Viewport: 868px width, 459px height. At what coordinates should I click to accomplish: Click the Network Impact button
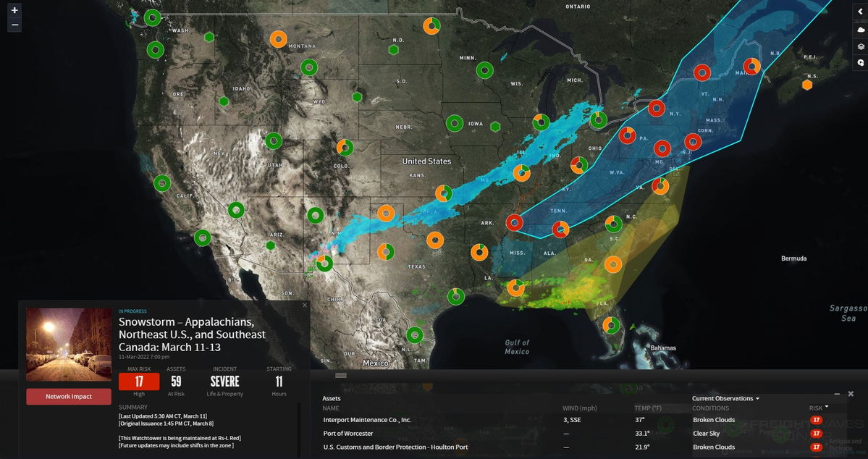coord(69,397)
